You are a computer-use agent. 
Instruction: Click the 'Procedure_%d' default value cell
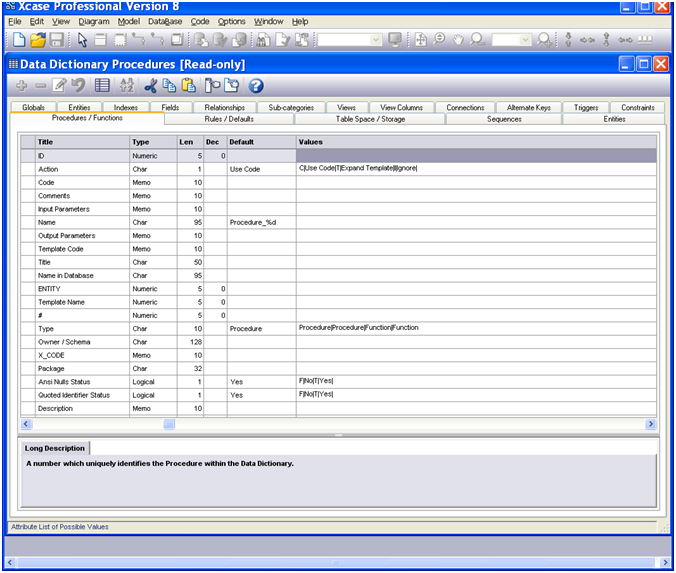(261, 222)
